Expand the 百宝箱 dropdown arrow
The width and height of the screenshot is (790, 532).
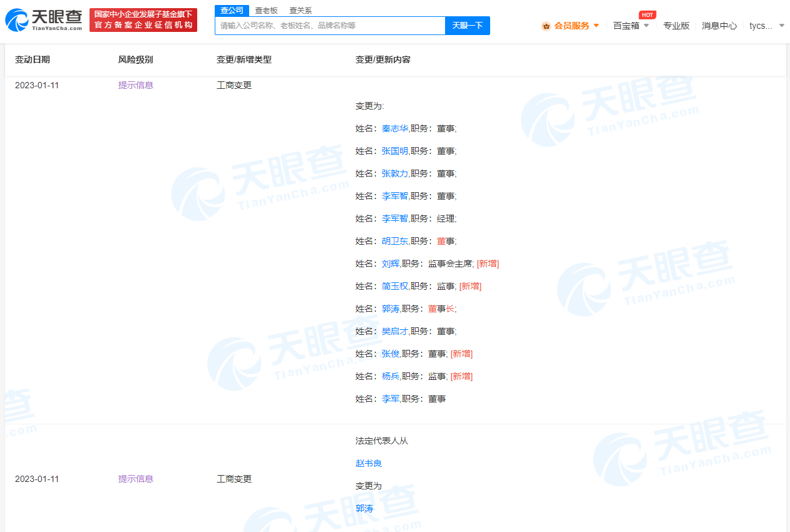646,26
